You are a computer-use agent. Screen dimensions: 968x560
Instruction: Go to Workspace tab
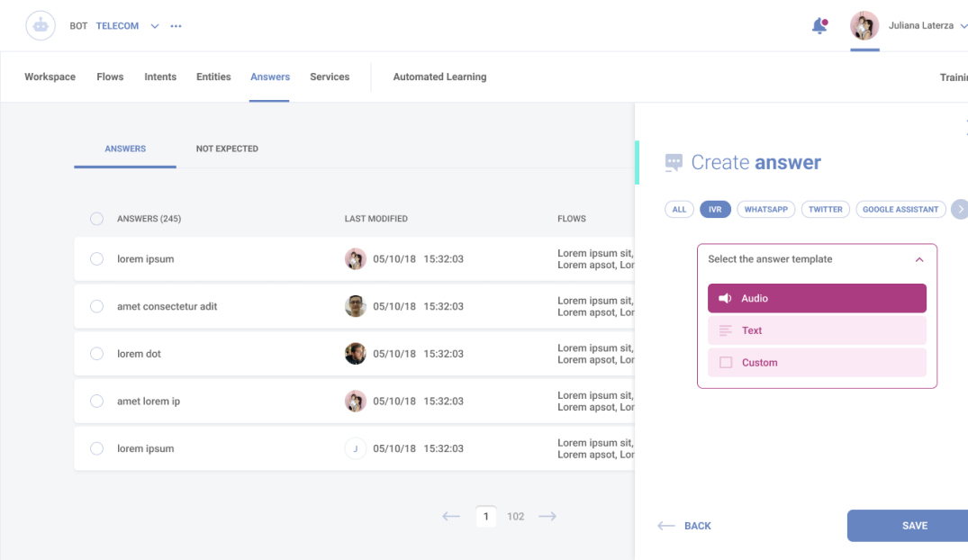[x=50, y=77]
